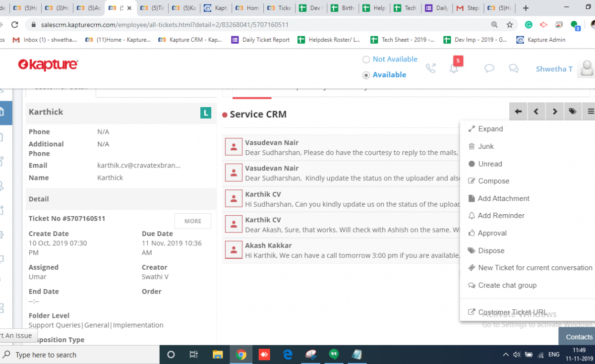The image size is (595, 364).
Task: Click the Kapture logo
Action: click(48, 65)
